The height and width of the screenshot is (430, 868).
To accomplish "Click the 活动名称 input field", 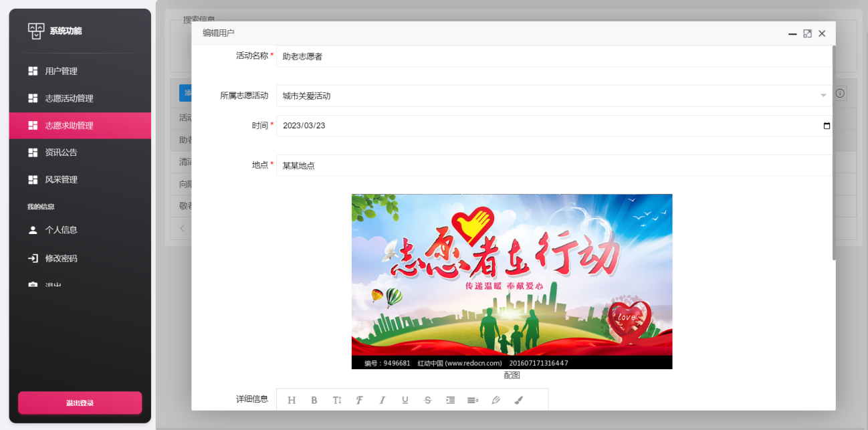I will pos(554,57).
